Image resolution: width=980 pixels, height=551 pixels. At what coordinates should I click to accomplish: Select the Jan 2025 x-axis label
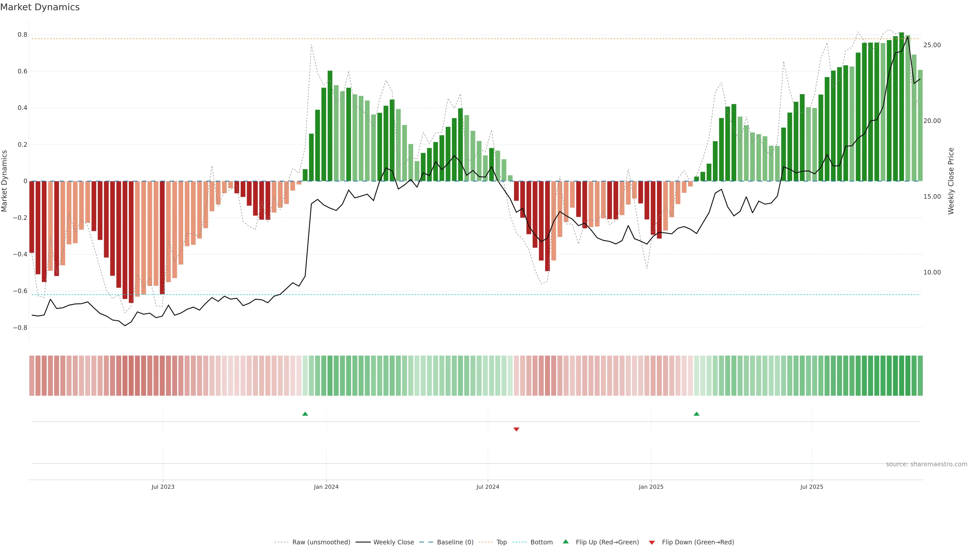(651, 487)
